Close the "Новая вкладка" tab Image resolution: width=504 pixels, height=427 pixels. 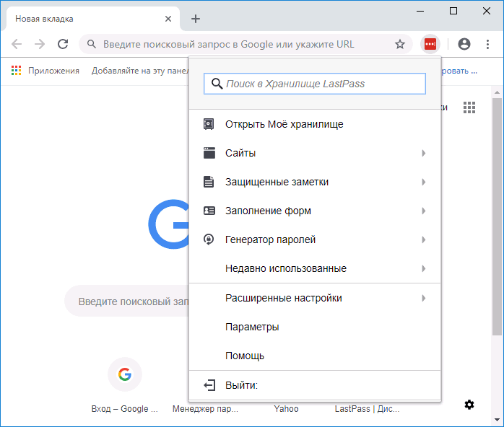(x=168, y=19)
